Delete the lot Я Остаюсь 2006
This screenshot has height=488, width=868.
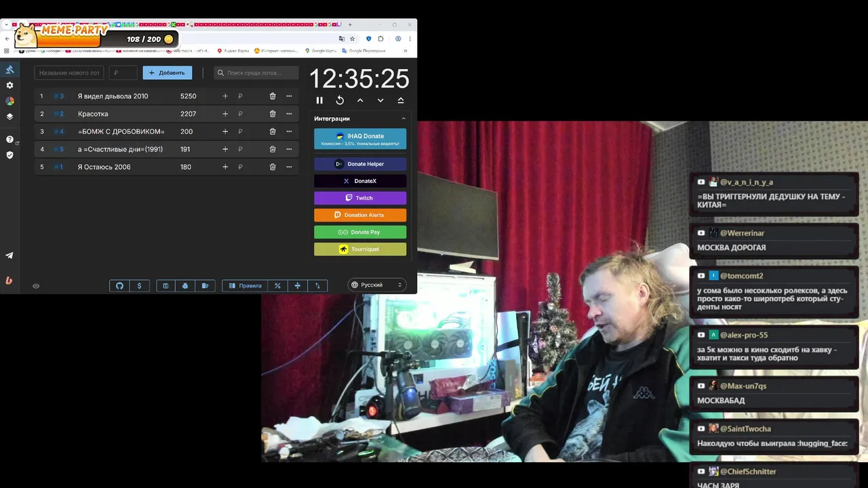(273, 167)
